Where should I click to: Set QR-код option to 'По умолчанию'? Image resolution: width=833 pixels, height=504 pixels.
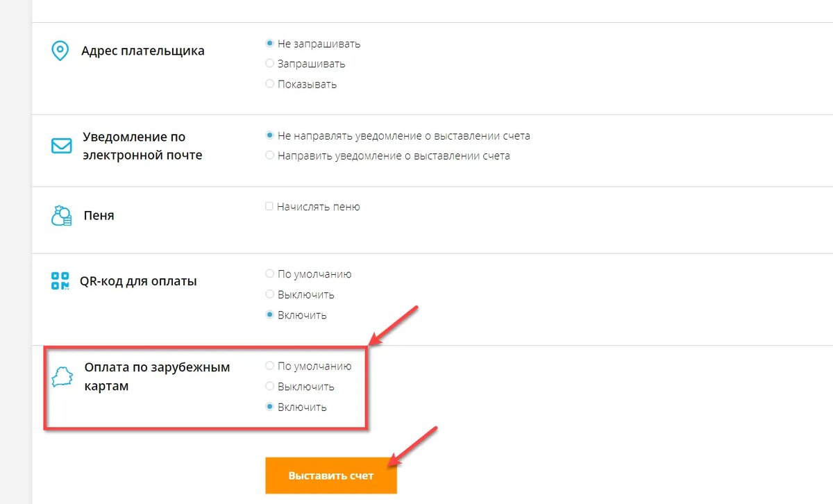270,274
